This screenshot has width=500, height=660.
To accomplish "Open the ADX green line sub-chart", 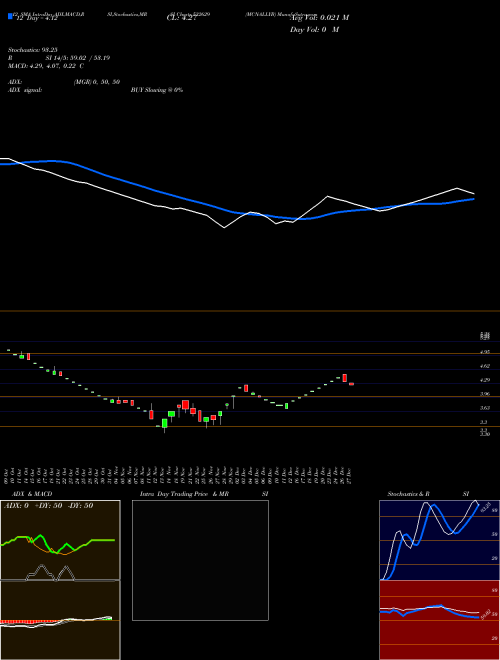I will click(60, 540).
